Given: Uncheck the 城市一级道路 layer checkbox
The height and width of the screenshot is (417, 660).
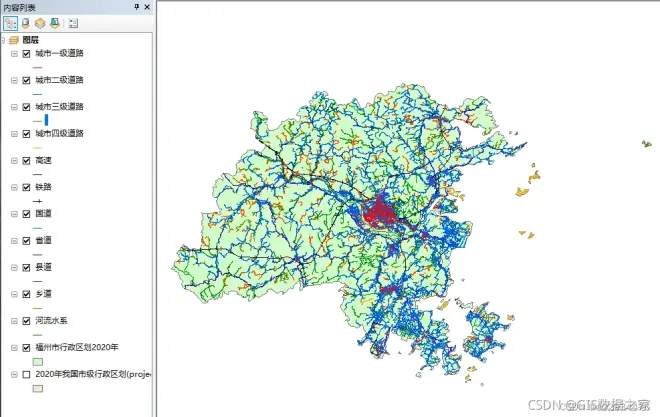Looking at the screenshot, I should (27, 53).
